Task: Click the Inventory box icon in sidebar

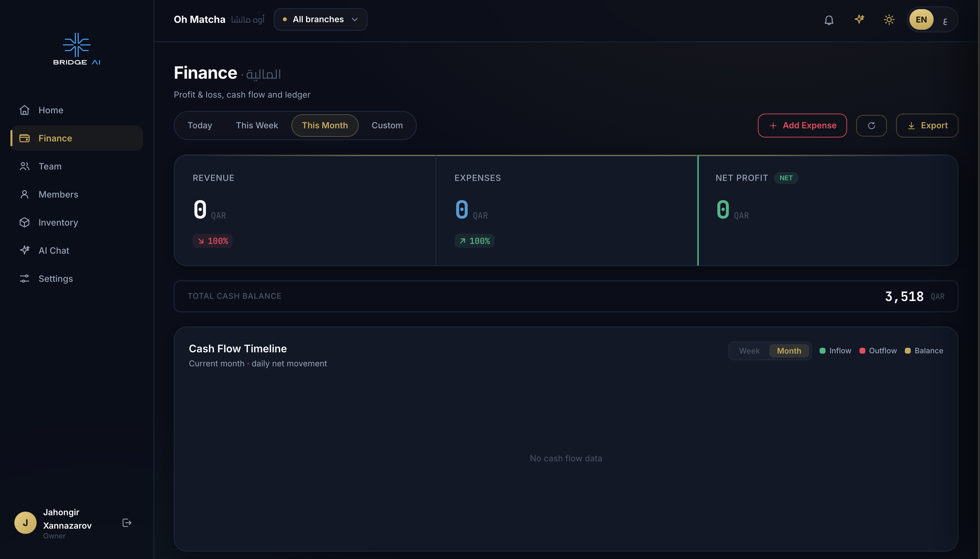Action: (x=24, y=222)
